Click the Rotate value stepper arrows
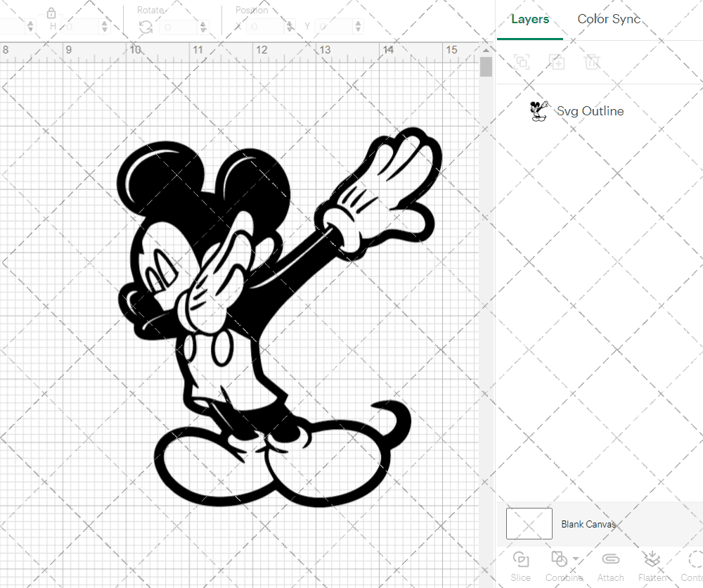The width and height of the screenshot is (703, 588). click(203, 27)
